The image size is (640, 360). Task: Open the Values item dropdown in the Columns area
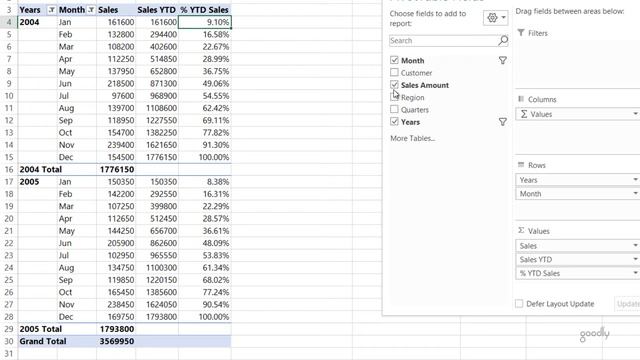click(x=635, y=114)
